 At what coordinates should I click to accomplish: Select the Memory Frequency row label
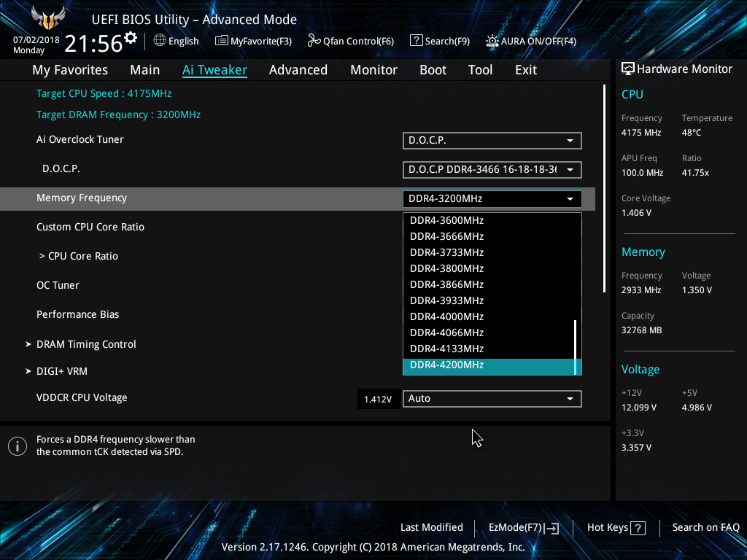pos(82,198)
